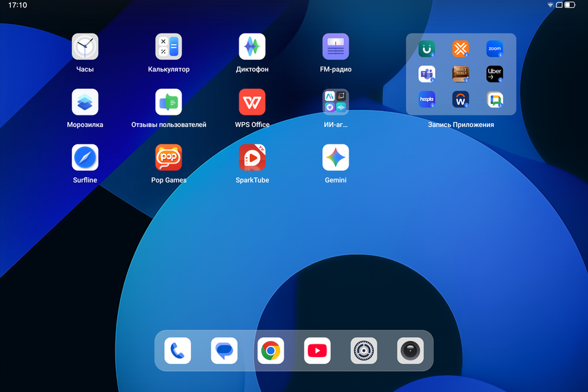This screenshot has width=588, height=392.
Task: Tap the green smiley-face app in folder
Action: click(x=426, y=49)
